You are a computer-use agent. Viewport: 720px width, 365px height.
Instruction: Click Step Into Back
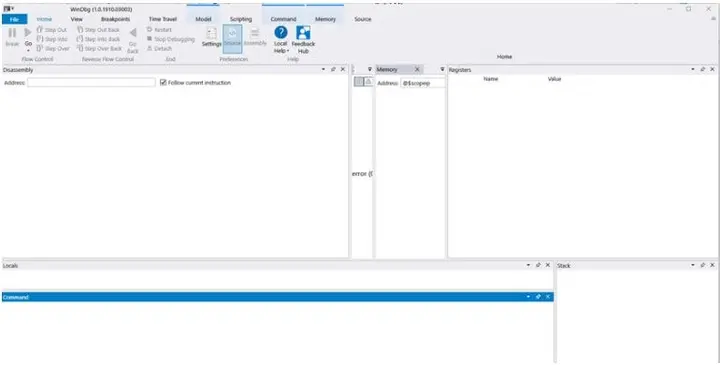[98, 39]
